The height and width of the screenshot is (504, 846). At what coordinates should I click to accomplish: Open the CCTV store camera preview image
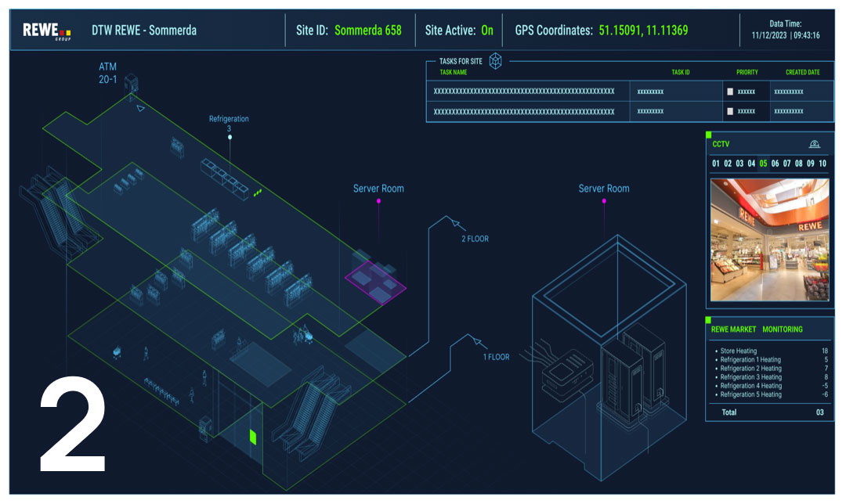[x=768, y=239]
